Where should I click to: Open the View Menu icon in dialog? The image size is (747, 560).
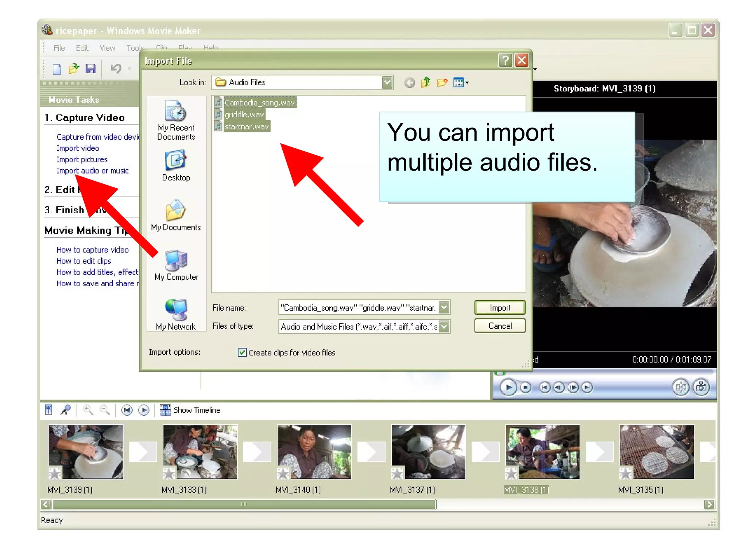click(461, 82)
